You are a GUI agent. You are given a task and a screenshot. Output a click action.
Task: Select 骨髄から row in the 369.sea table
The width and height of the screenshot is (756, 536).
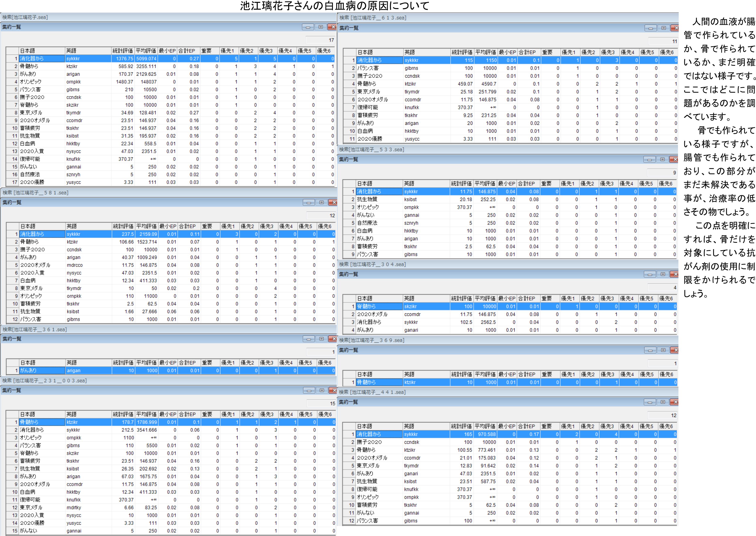[x=366, y=382]
